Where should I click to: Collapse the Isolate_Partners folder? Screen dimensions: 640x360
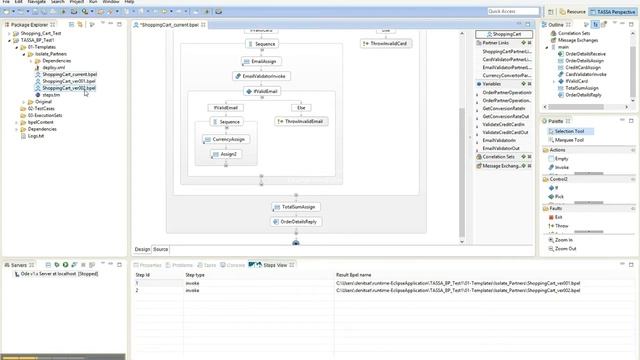click(24, 54)
